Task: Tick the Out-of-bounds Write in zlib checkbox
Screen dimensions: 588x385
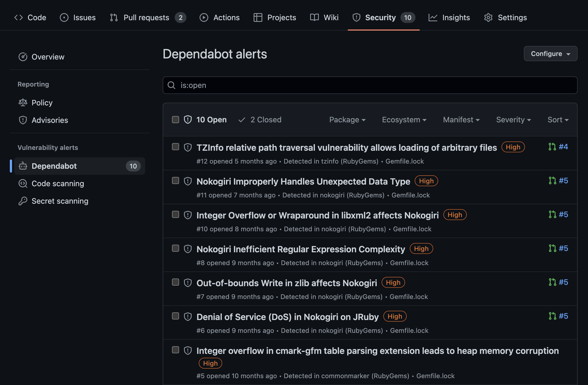Action: pyautogui.click(x=176, y=282)
